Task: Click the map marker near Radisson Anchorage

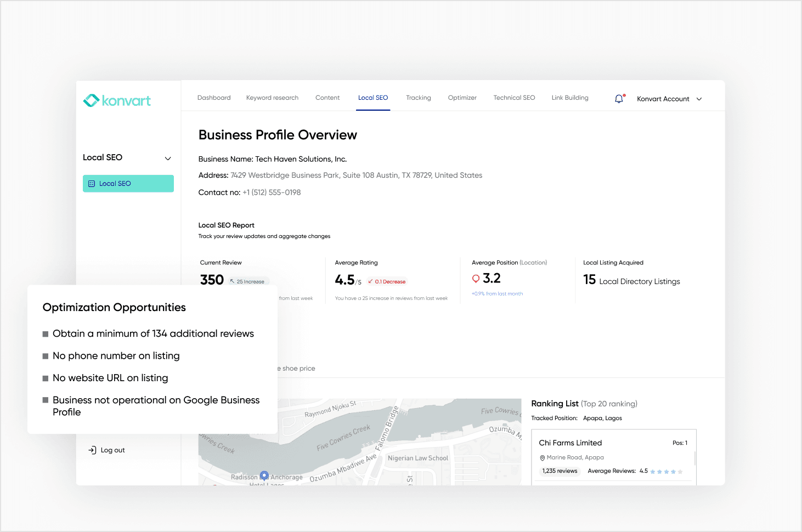Action: (264, 476)
